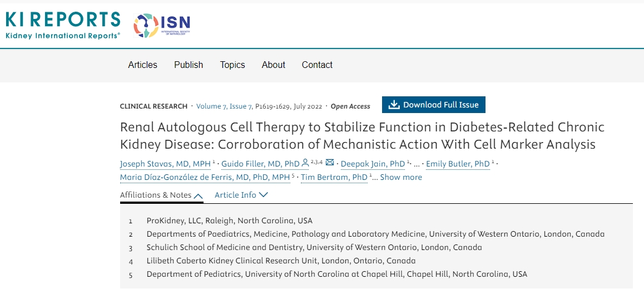Click the email envelope icon beside Guido Filler
The width and height of the screenshot is (644, 289).
point(330,163)
